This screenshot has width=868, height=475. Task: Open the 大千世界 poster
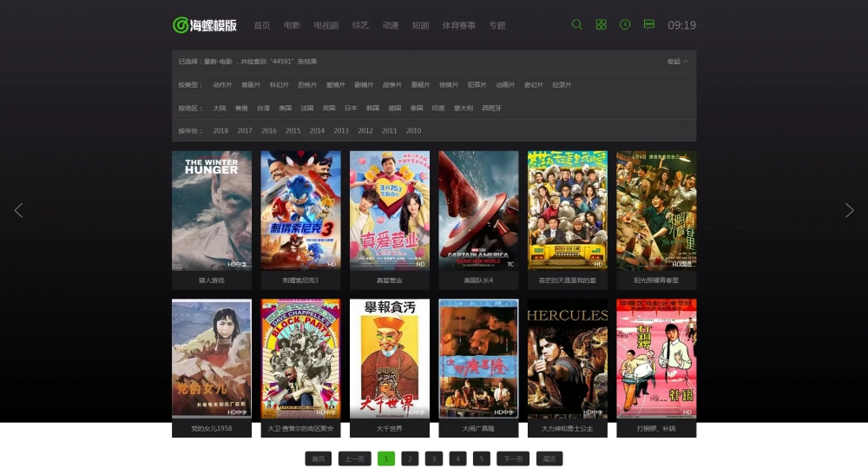(390, 359)
